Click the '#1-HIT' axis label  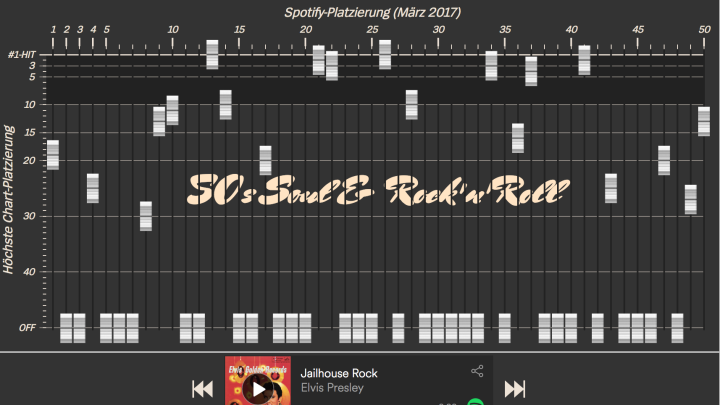(x=22, y=55)
